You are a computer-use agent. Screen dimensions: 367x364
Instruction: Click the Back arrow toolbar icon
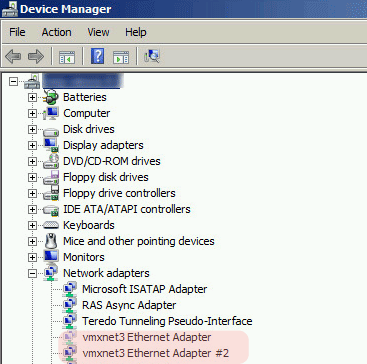click(13, 57)
